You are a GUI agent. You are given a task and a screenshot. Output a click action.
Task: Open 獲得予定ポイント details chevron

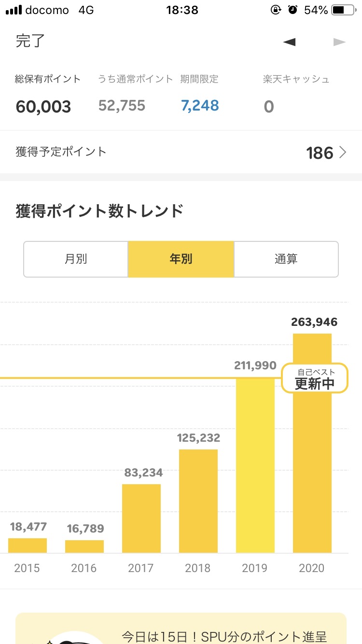click(343, 153)
